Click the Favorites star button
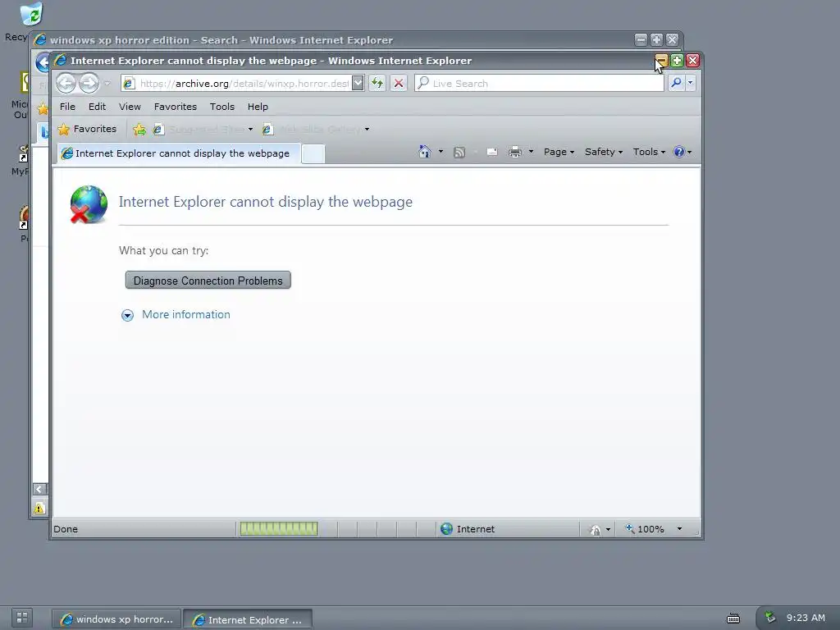Viewport: 840px width, 630px height. [x=87, y=129]
